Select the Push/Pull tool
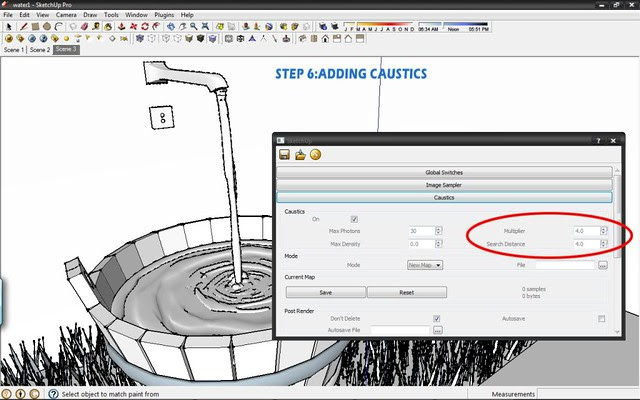The image size is (640, 400). (x=121, y=27)
